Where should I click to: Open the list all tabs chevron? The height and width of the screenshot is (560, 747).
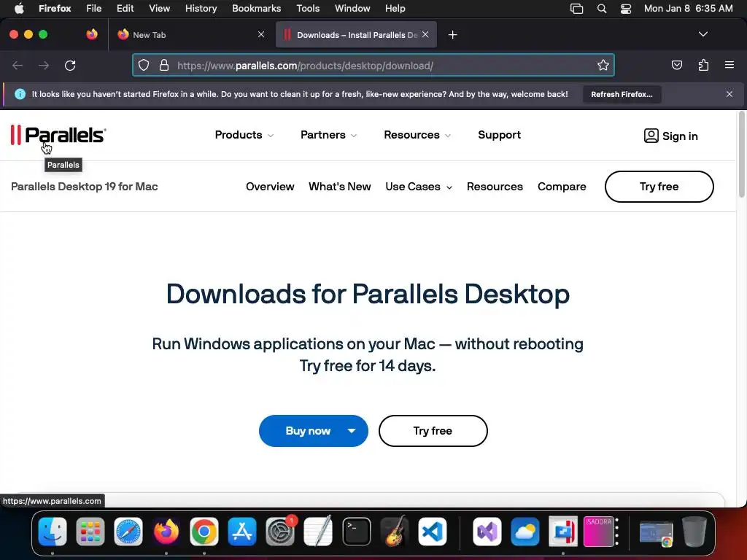703,34
